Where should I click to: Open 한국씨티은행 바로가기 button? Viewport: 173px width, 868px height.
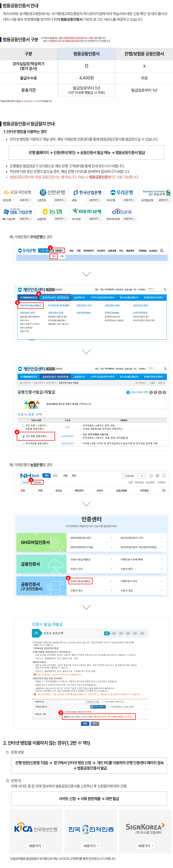129,219
